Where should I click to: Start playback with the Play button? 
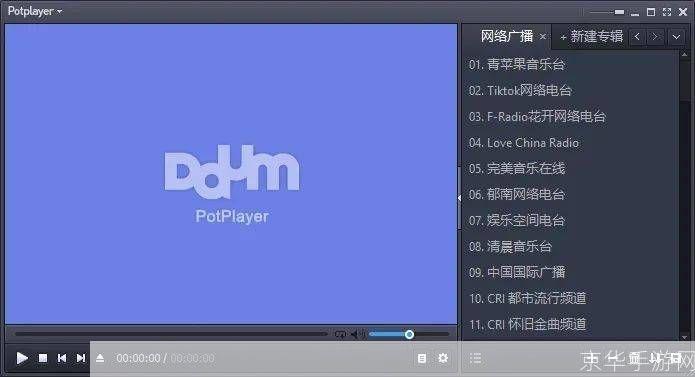click(x=22, y=358)
